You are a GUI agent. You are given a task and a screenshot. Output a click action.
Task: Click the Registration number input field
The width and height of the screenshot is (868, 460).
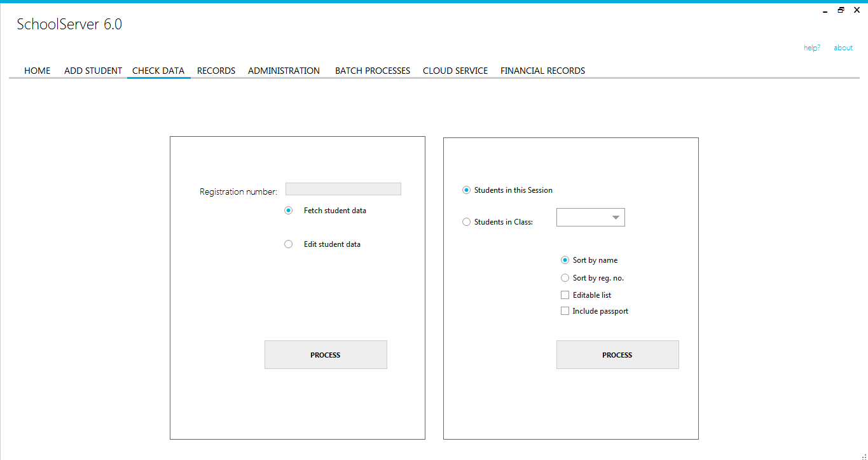point(343,188)
